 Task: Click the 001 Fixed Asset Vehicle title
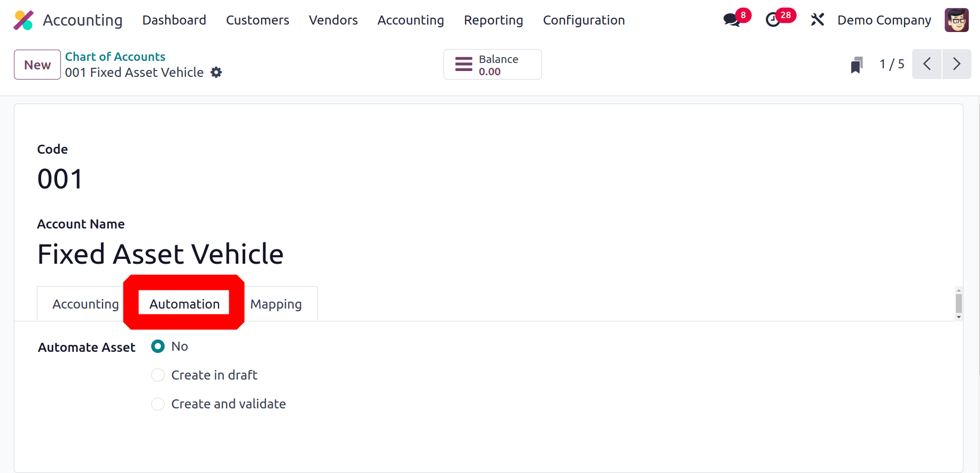point(134,73)
